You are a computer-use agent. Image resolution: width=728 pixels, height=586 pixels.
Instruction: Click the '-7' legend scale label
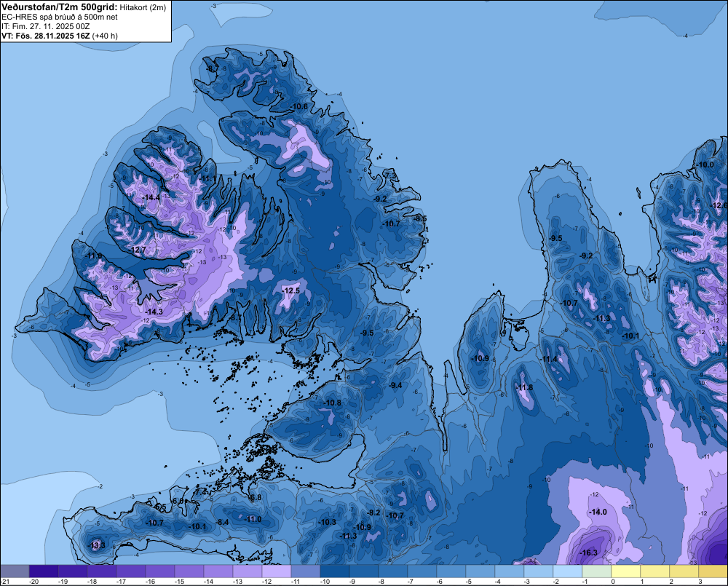pyautogui.click(x=411, y=582)
